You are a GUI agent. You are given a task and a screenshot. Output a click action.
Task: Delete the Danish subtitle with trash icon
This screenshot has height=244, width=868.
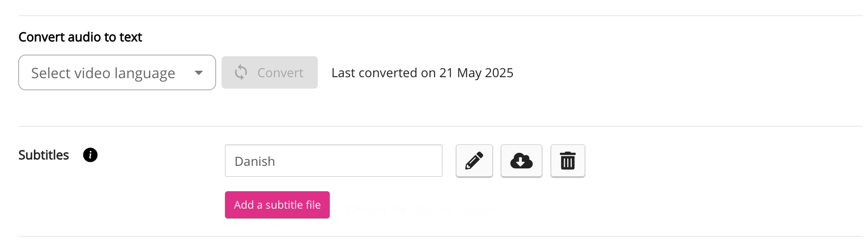tap(568, 161)
